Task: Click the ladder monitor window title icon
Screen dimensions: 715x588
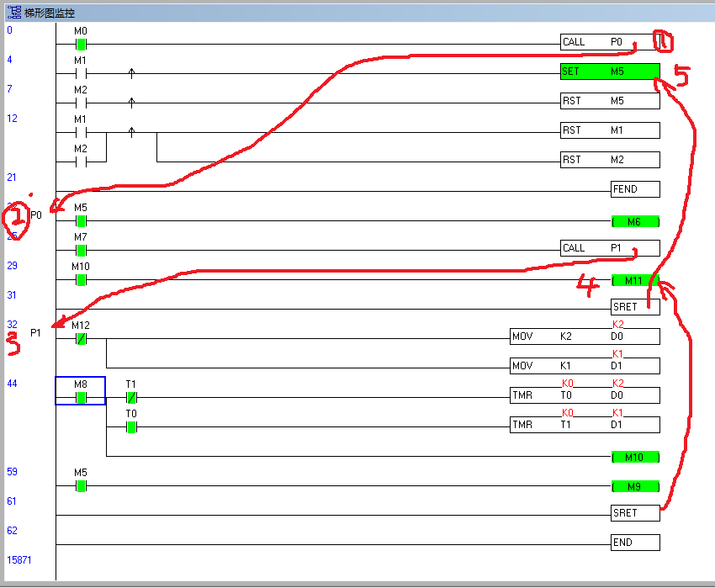Action: pyautogui.click(x=13, y=12)
